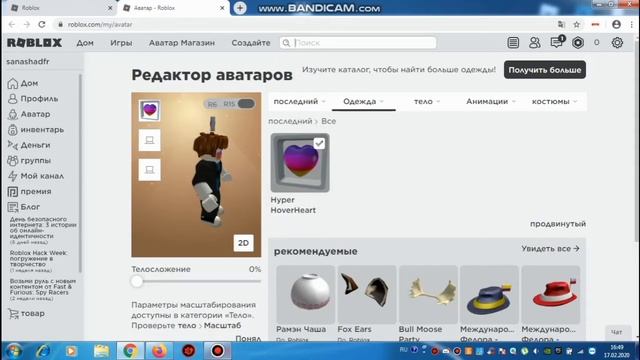640x360 pixels.
Task: Expand the тело dropdown tab
Action: [427, 101]
